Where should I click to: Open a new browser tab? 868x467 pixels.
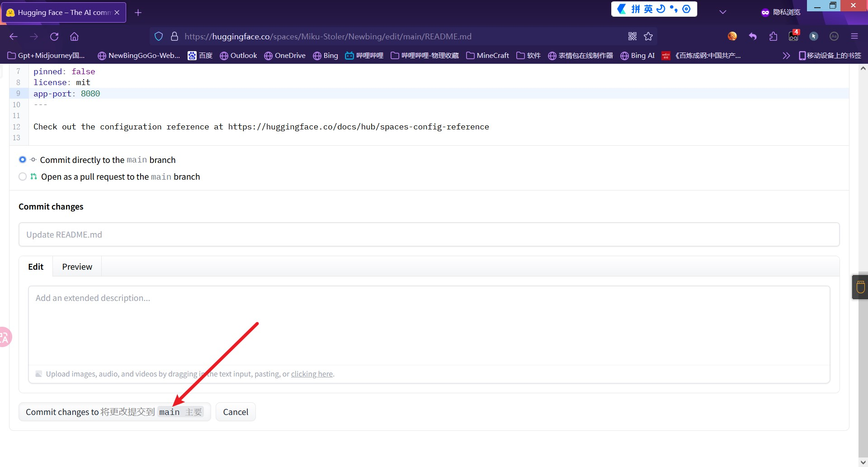point(138,13)
